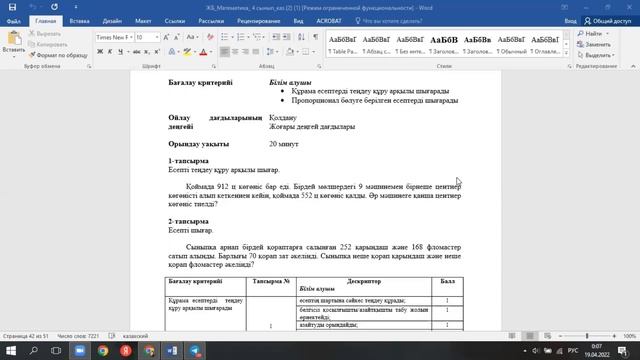Decrease paragraph indent
640x360 pixels.
[276, 37]
